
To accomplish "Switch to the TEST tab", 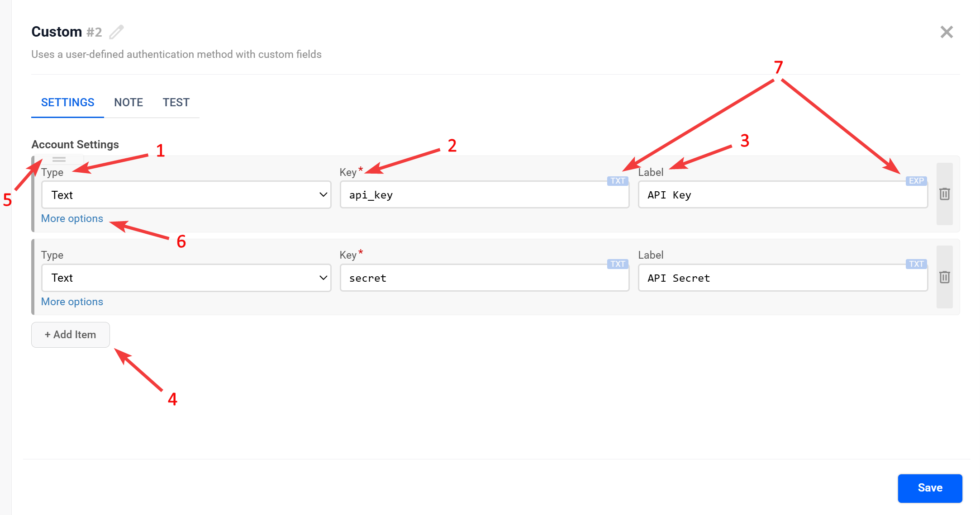I will coord(176,103).
